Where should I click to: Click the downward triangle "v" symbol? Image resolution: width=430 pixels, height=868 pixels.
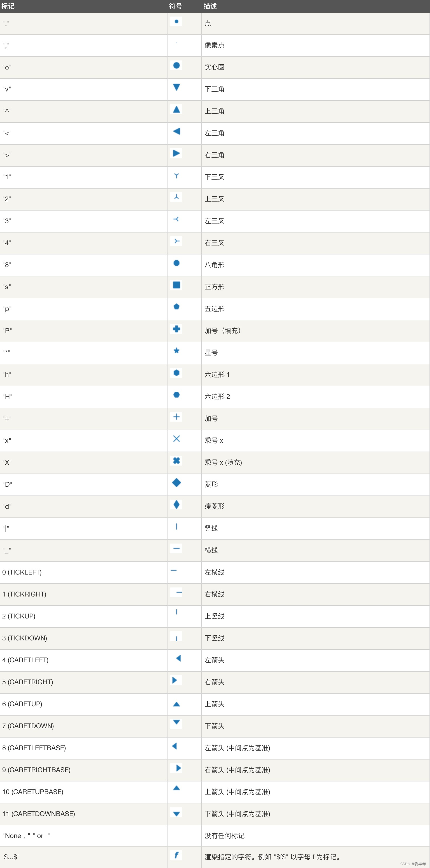[177, 87]
